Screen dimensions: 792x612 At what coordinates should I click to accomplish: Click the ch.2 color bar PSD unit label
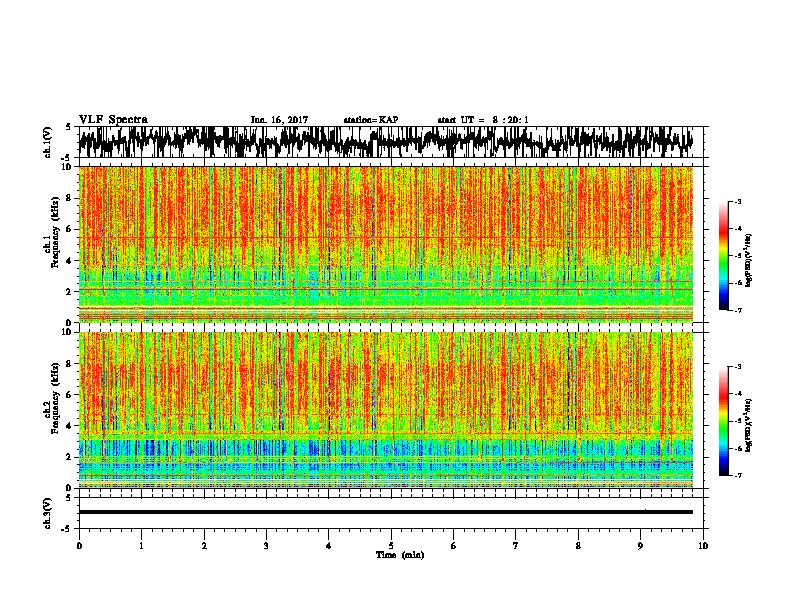point(749,426)
